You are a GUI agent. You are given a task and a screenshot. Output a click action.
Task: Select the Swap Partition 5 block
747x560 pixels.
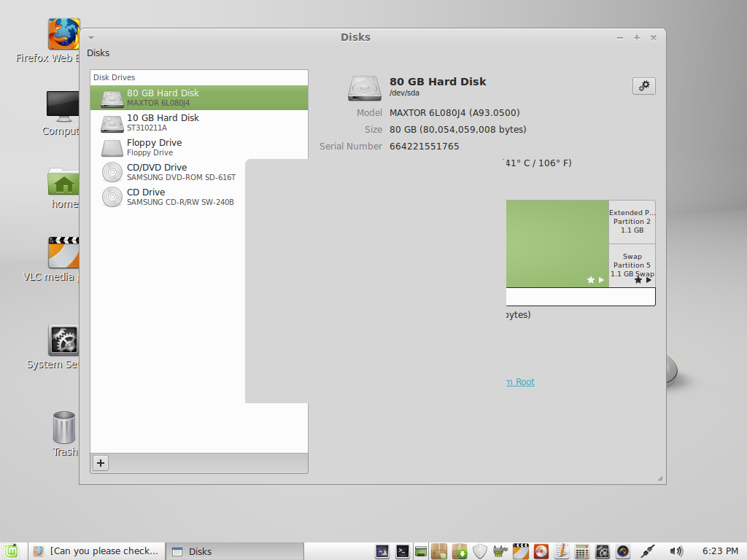(632, 265)
